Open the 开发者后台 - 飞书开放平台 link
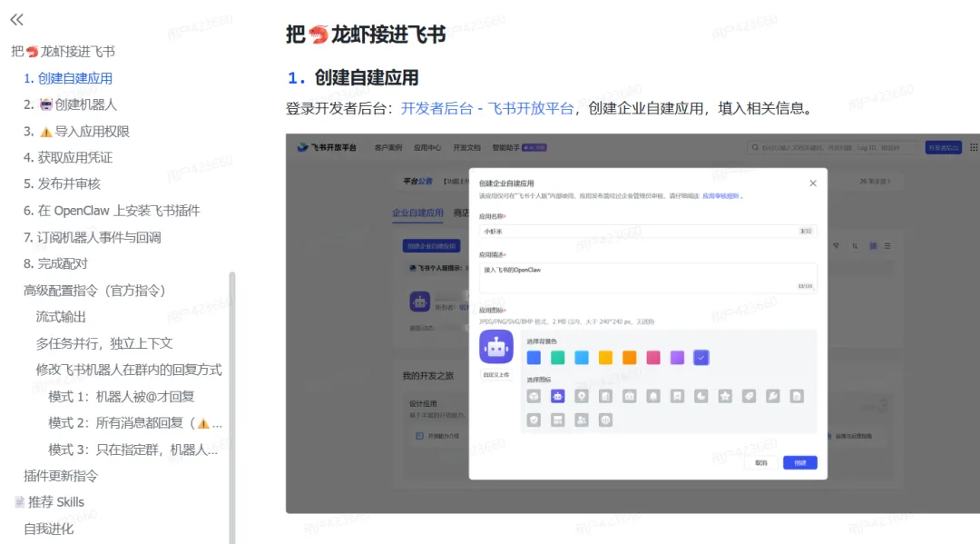 point(487,108)
